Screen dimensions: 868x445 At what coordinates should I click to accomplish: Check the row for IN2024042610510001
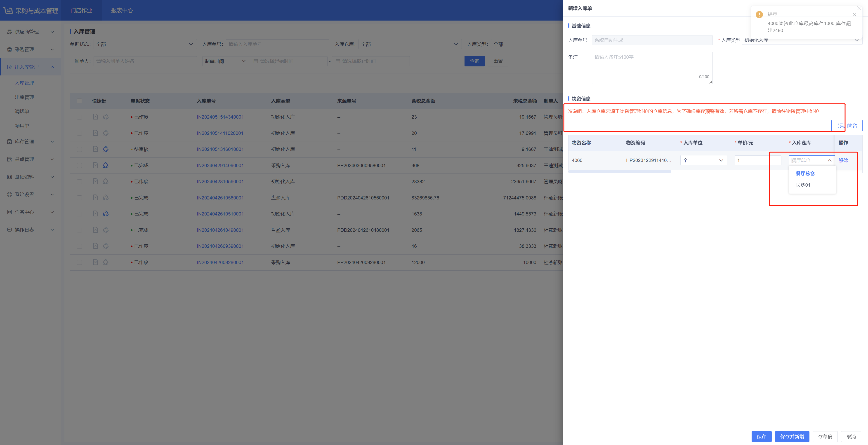coord(79,214)
